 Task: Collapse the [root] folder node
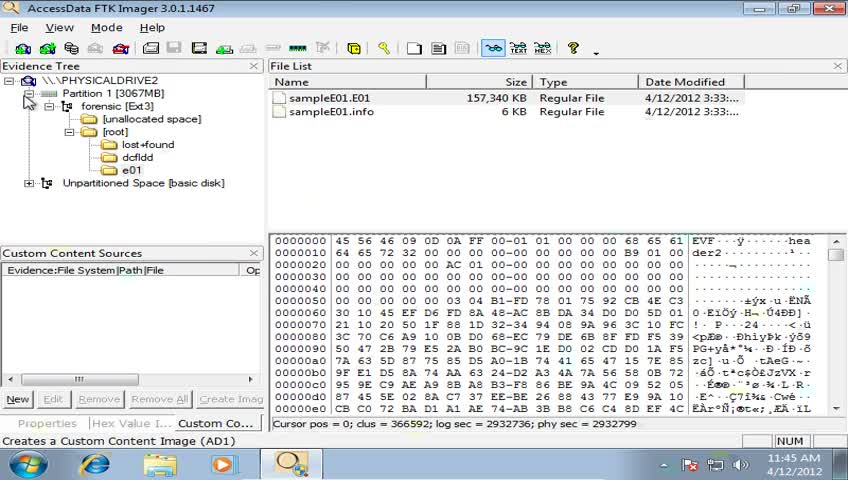pos(69,132)
